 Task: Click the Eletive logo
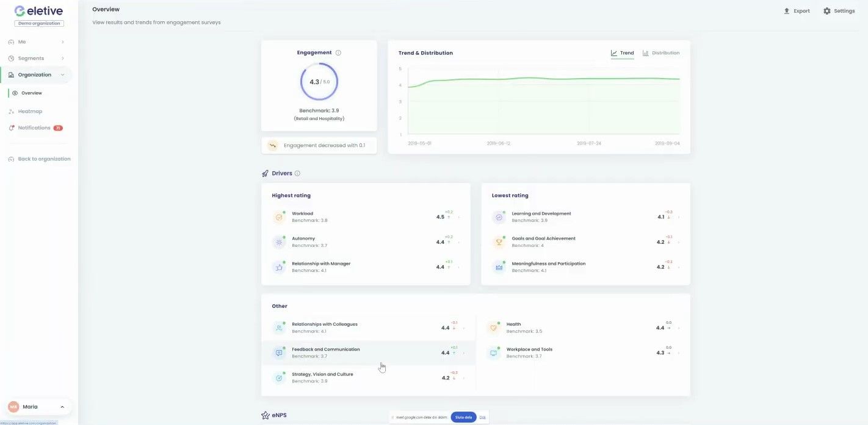pos(38,11)
